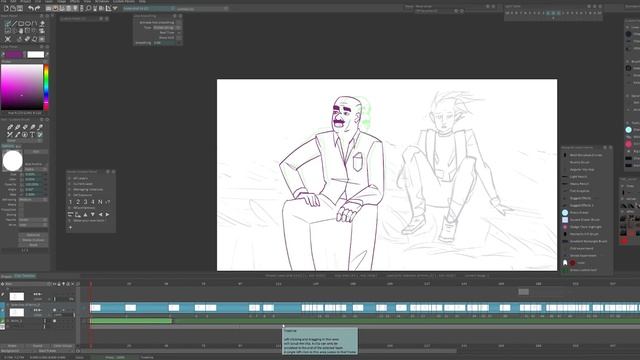Image resolution: width=640 pixels, height=360 pixels.
Task: Select the light blue round eraser preset icon
Action: [x=565, y=213]
